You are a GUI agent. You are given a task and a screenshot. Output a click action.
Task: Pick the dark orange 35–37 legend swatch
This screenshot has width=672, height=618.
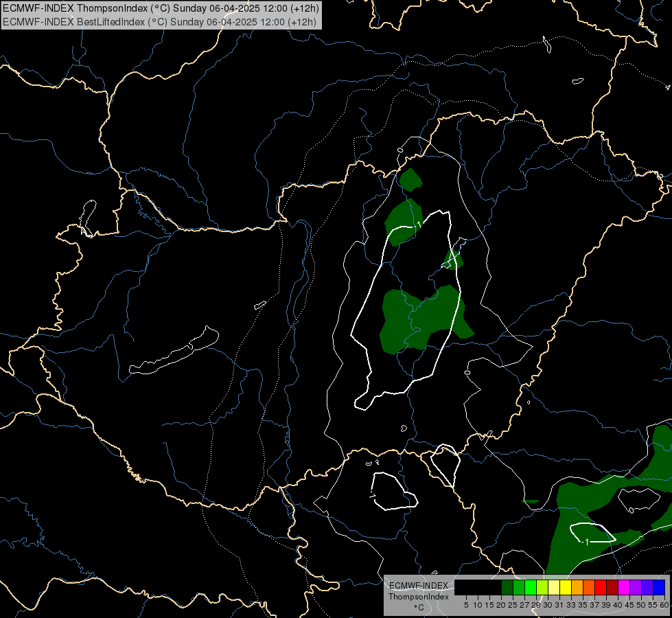[x=589, y=587]
